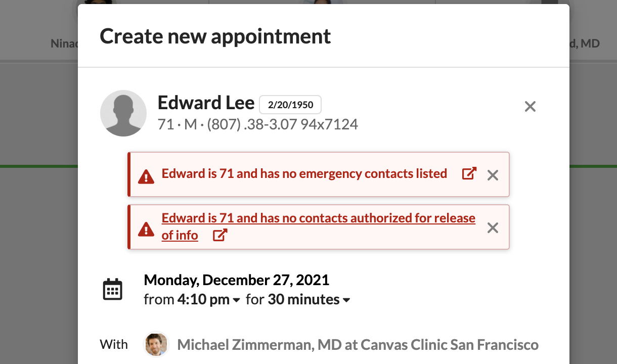This screenshot has height=364, width=617.
Task: Follow the no contacts authorized for release link
Action: pos(318,218)
